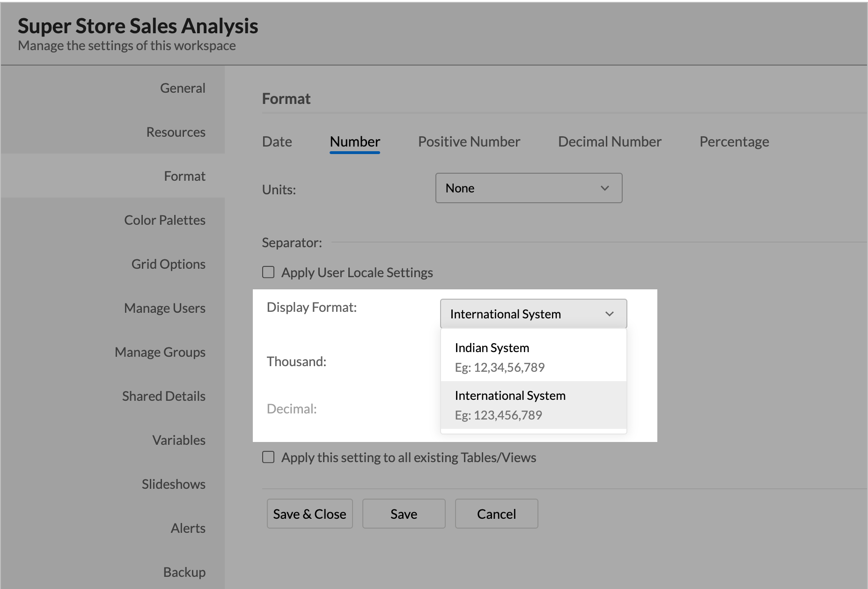Select Backup in the sidebar

click(184, 572)
